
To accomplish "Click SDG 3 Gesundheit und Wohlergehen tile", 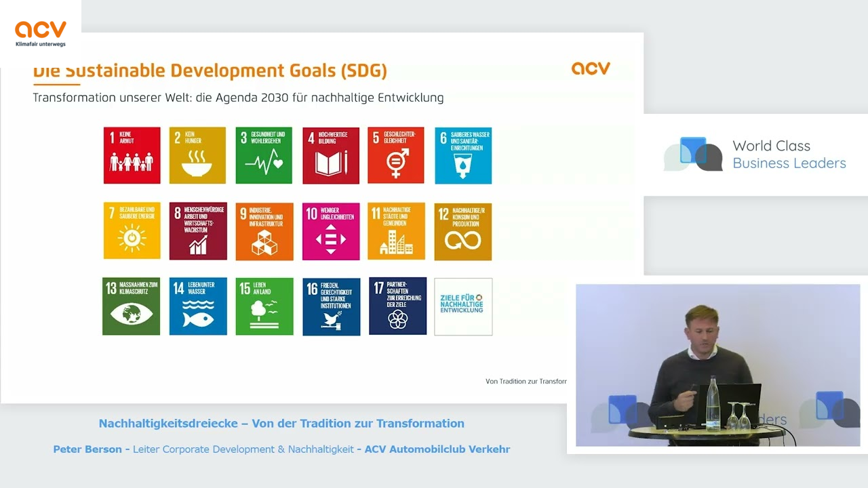I will [x=264, y=155].
